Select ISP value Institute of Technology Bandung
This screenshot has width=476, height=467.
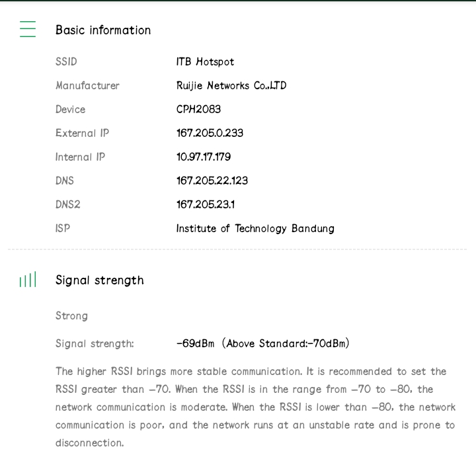[255, 228]
